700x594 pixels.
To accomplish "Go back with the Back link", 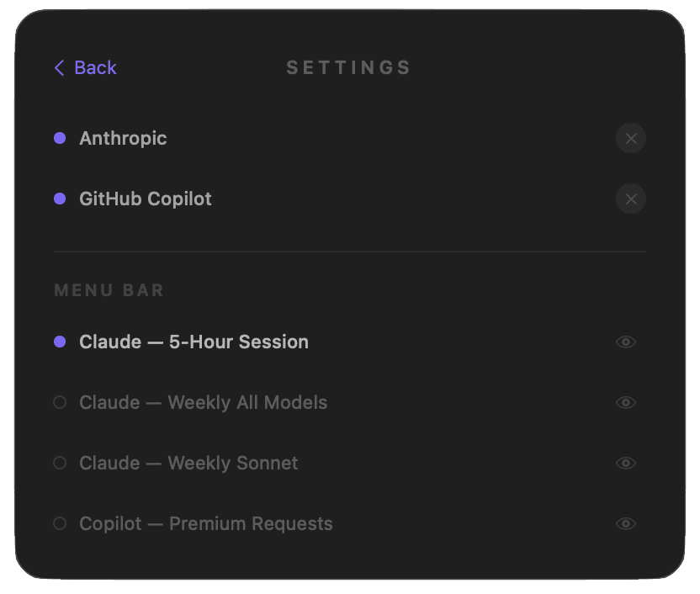I will [95, 67].
